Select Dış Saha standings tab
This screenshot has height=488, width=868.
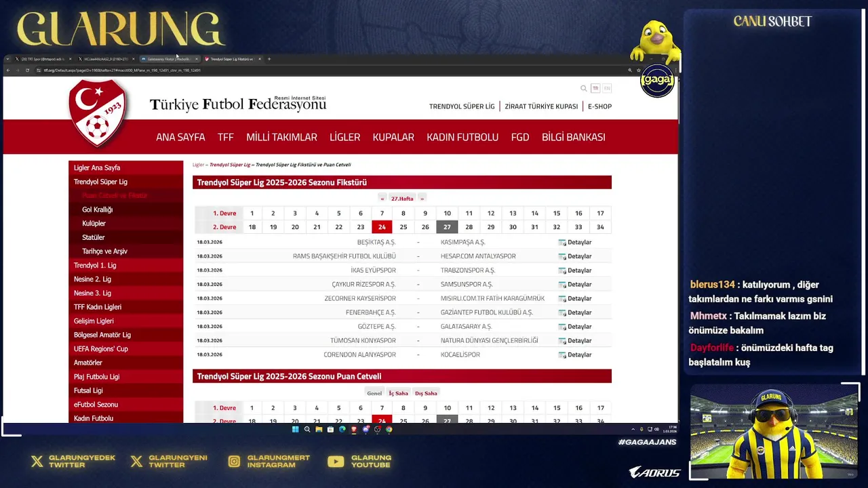(426, 393)
